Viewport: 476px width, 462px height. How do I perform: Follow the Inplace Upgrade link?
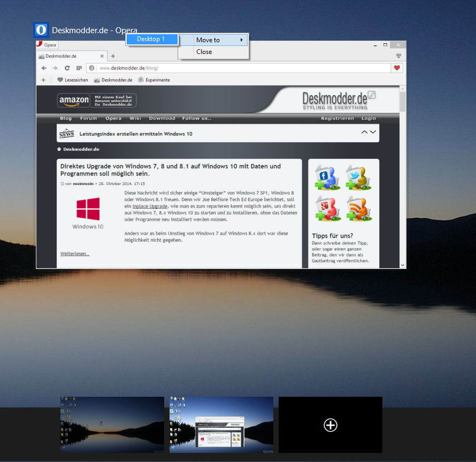(x=150, y=206)
